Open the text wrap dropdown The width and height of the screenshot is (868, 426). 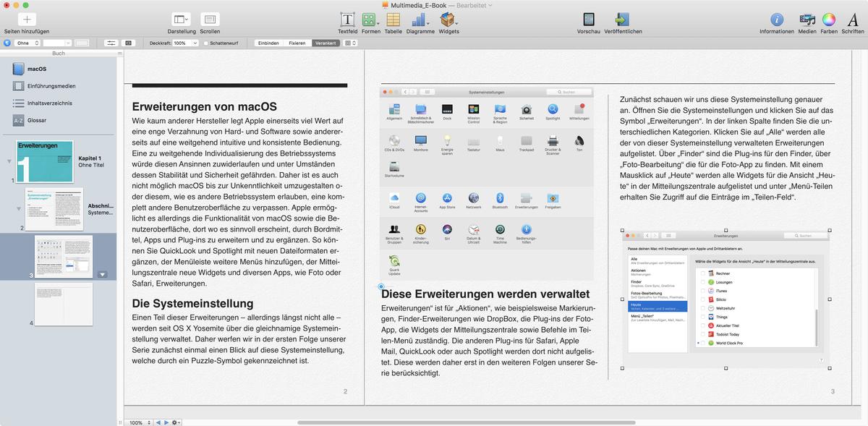pyautogui.click(x=350, y=43)
